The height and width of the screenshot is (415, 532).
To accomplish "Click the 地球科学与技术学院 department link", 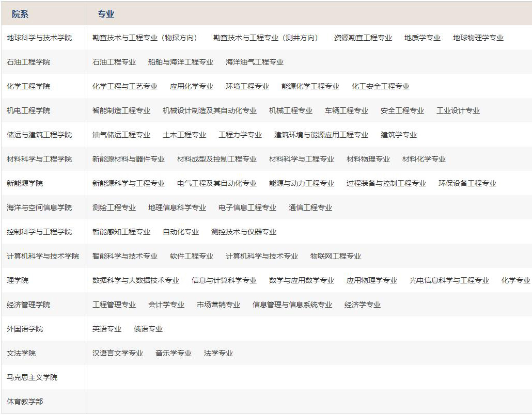I will tap(39, 38).
